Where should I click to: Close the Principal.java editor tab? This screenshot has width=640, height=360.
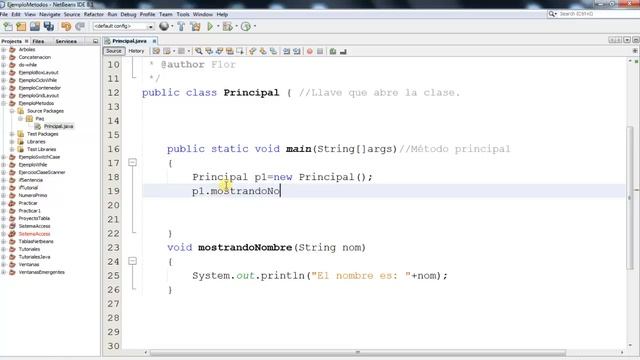(154, 41)
